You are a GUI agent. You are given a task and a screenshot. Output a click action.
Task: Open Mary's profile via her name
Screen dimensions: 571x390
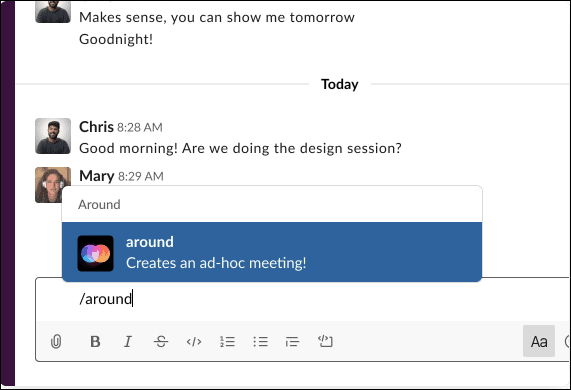[97, 176]
